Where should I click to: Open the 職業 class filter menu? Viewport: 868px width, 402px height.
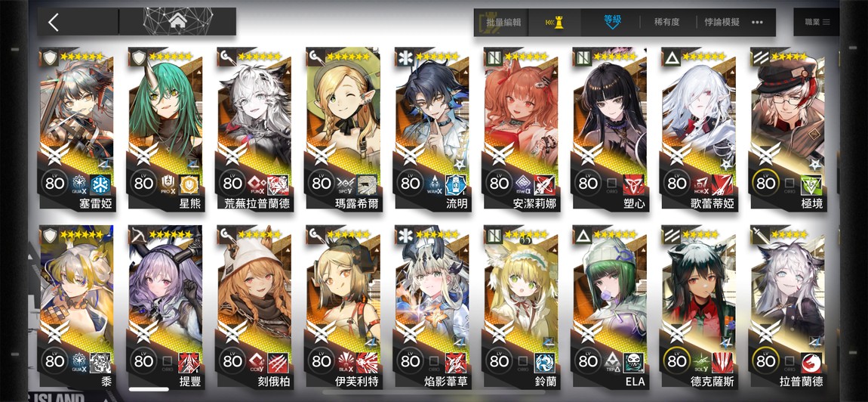(817, 22)
